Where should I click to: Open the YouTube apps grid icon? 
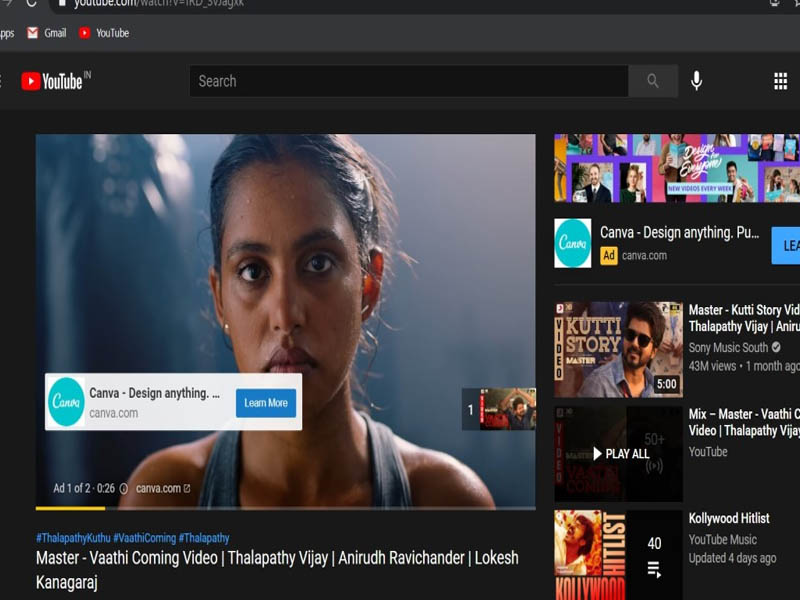(780, 81)
